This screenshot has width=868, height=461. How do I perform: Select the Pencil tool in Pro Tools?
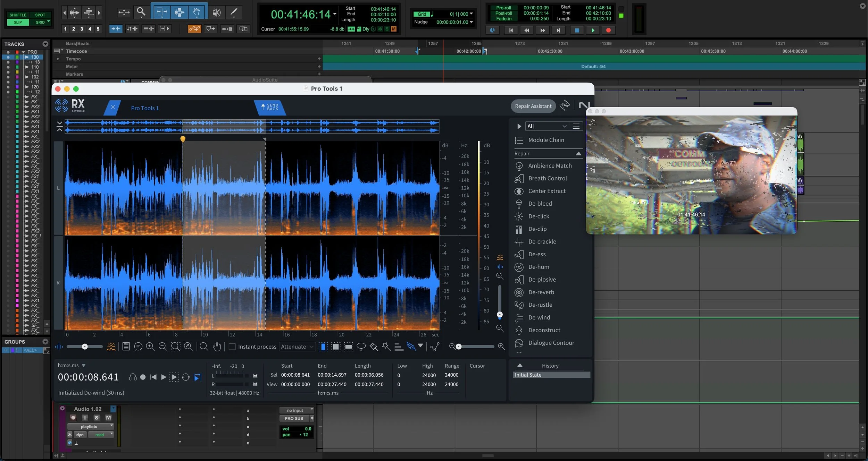(234, 12)
